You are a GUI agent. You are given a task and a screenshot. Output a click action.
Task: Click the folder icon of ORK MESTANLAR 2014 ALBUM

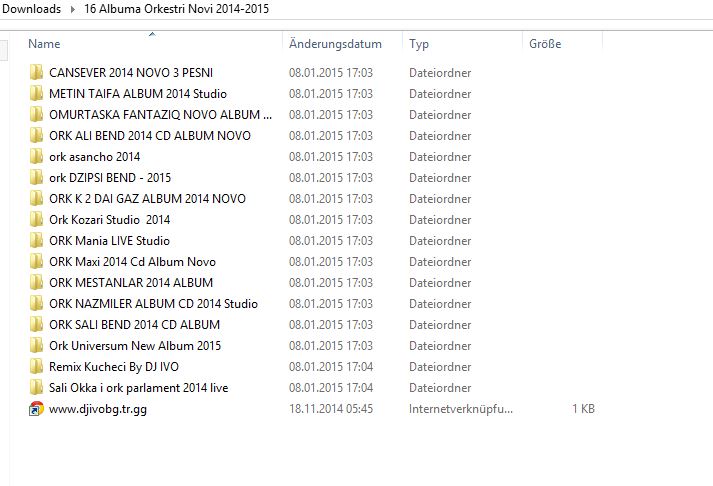(36, 282)
